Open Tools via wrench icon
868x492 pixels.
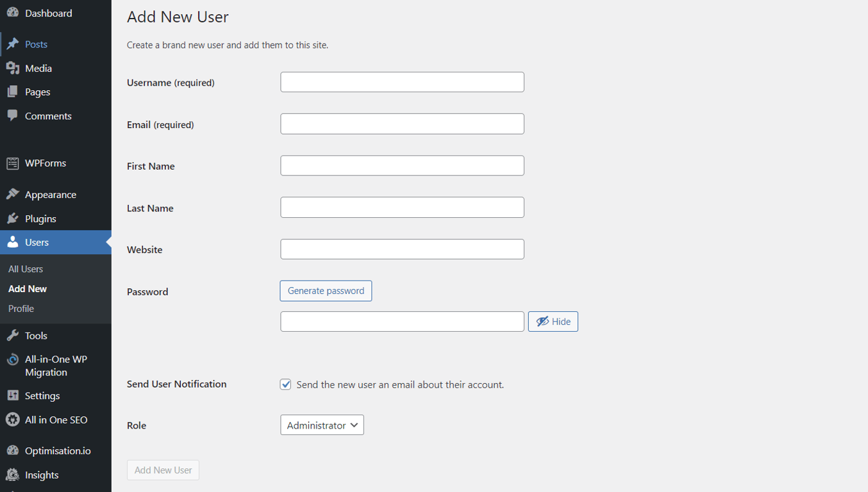coord(13,335)
